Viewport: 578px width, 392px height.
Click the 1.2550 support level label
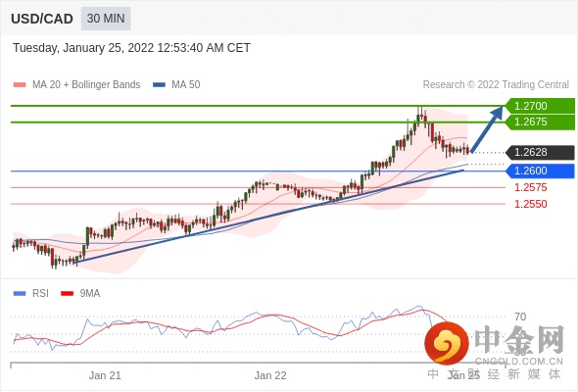tap(531, 204)
